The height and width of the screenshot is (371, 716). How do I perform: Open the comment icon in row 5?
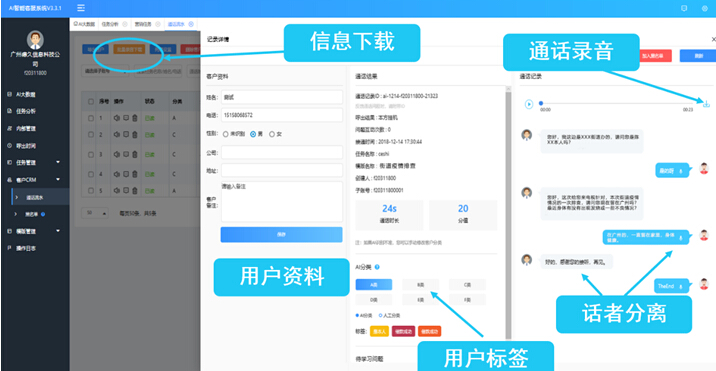126,190
